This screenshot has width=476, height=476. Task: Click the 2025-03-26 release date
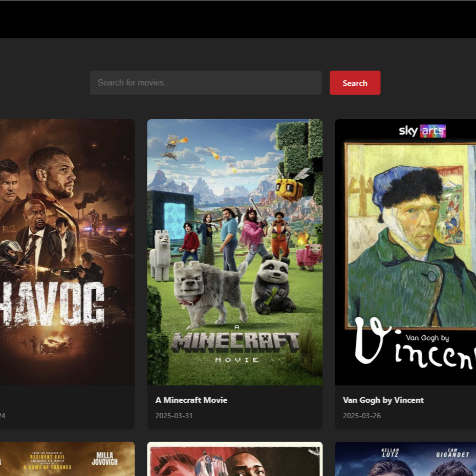point(361,416)
